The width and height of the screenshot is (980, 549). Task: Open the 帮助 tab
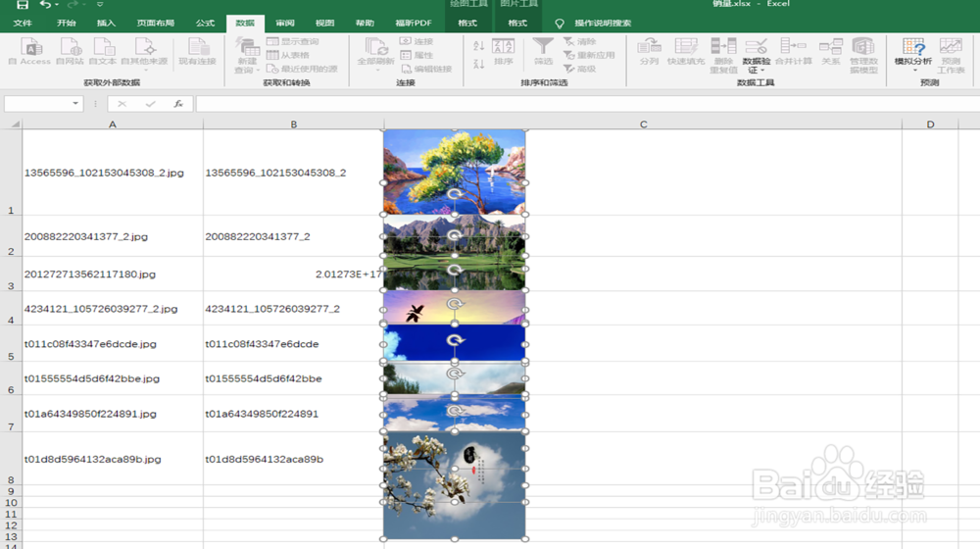pos(365,24)
